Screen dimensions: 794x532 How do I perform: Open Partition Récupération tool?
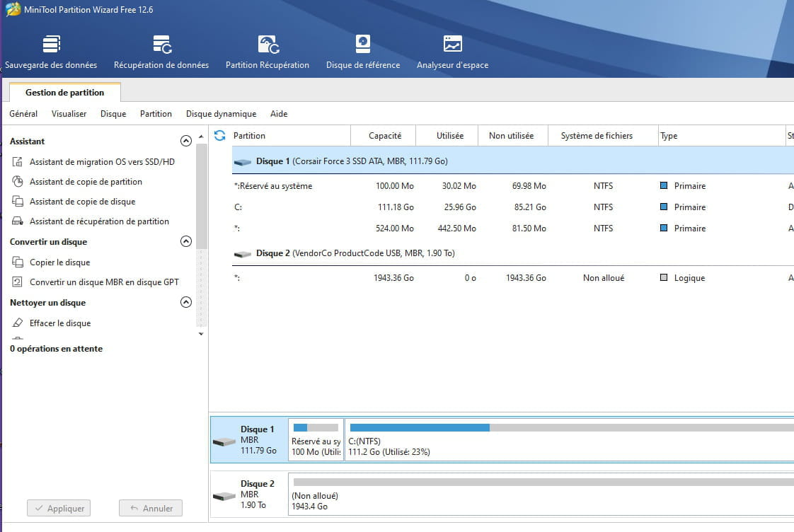click(267, 52)
